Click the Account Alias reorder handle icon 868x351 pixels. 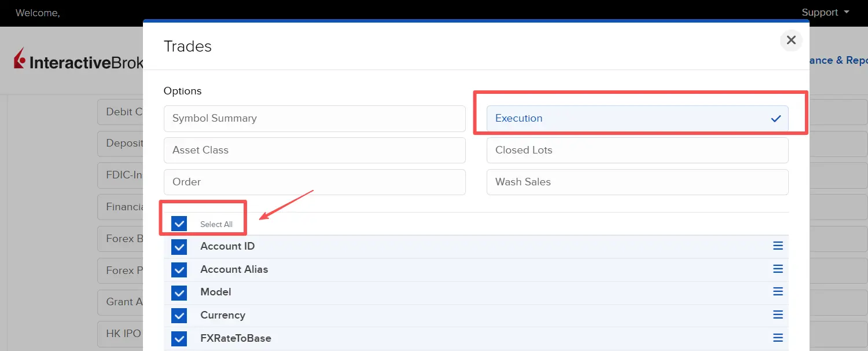click(778, 269)
